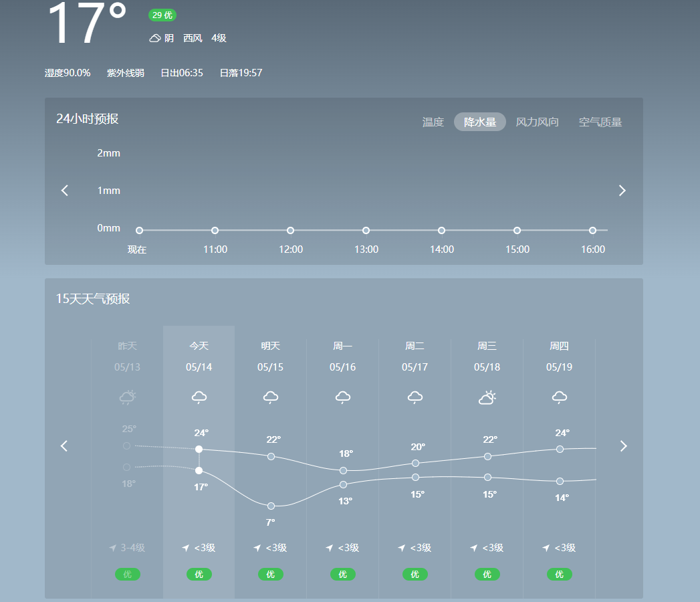The height and width of the screenshot is (602, 700).
Task: Click the 周三 day label
Action: tap(487, 346)
